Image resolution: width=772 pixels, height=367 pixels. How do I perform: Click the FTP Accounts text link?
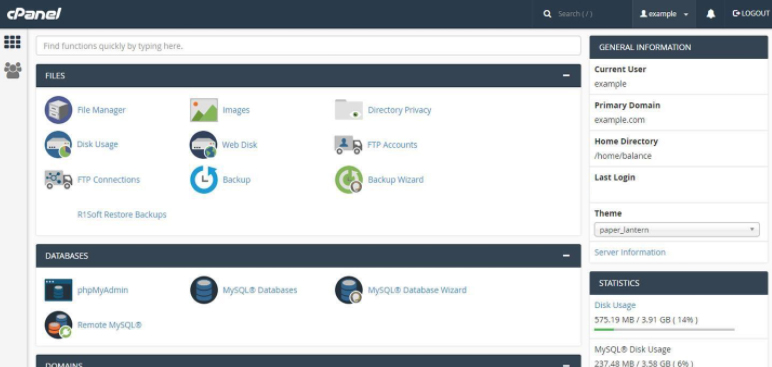point(392,145)
